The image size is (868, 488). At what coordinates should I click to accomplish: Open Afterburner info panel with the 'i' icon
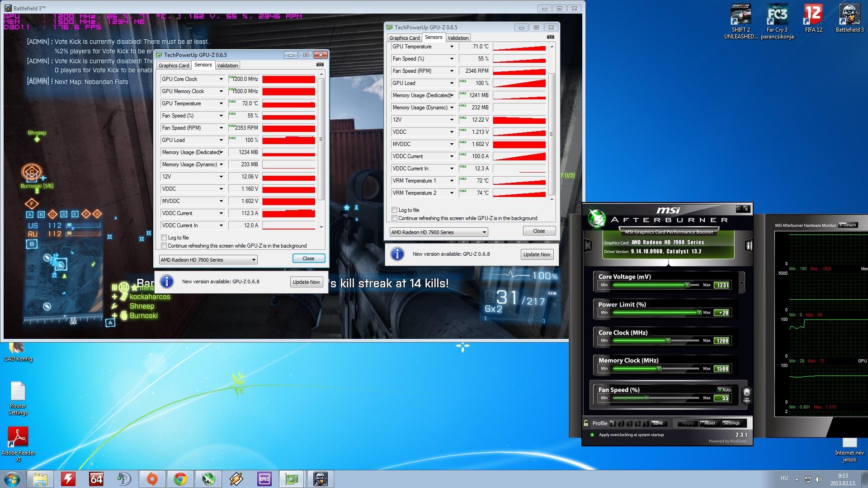[748, 245]
